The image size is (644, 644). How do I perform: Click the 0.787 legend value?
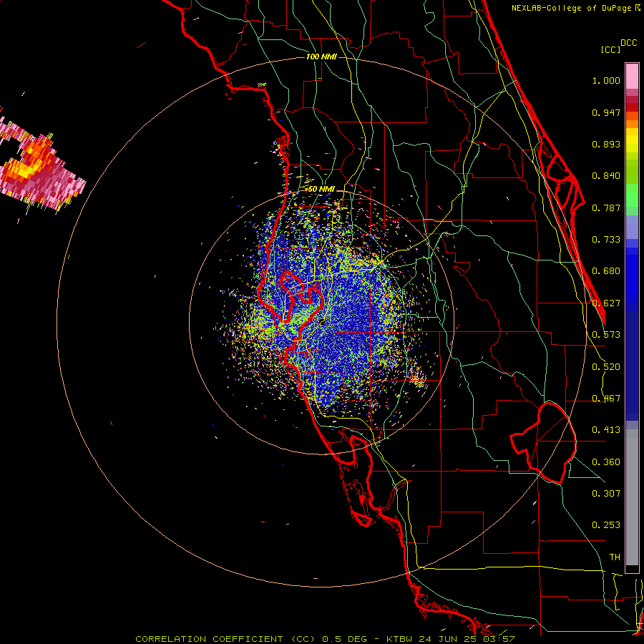point(606,208)
